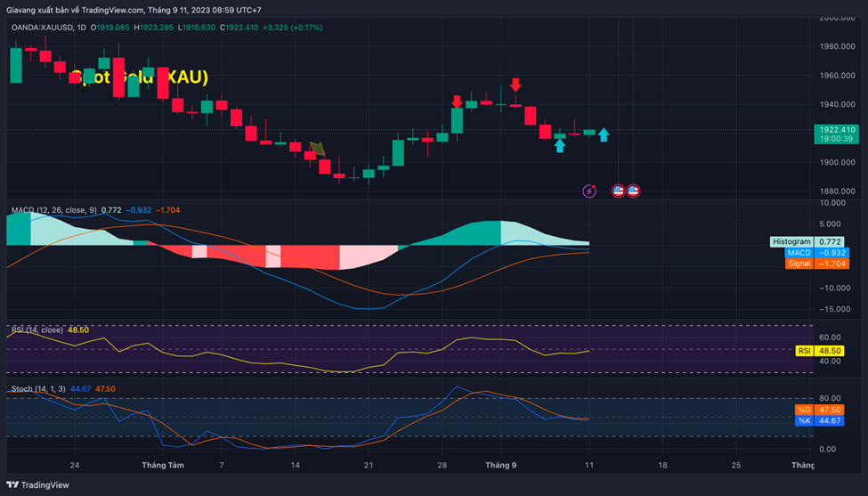Click the Histogram 0.772 value label

807,241
